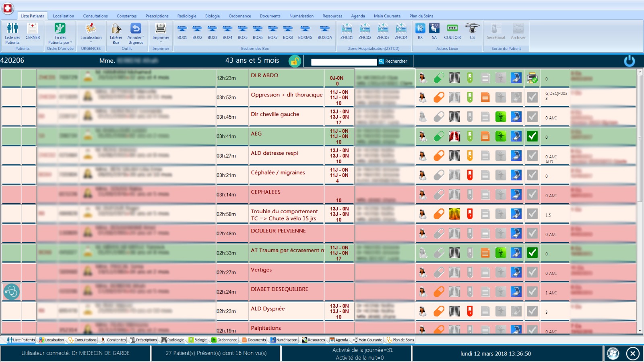The image size is (644, 362).
Task: Click the RX location icon
Action: (420, 32)
